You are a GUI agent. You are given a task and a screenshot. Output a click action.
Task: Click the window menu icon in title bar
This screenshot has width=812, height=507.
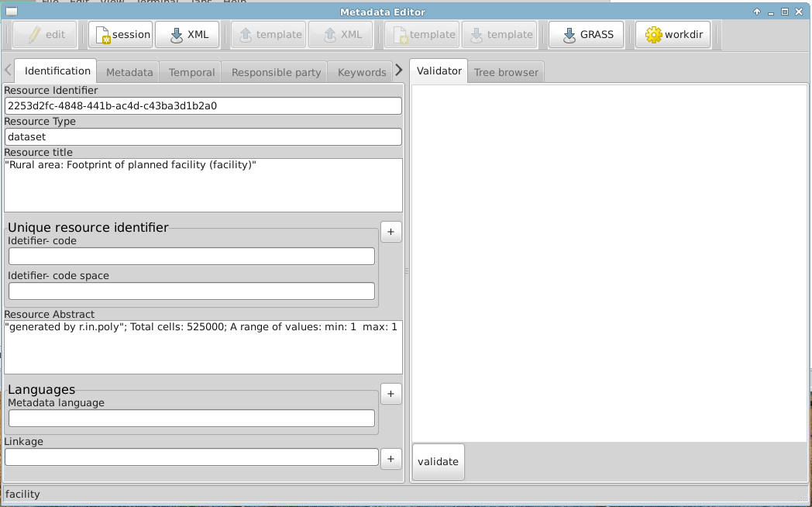click(x=12, y=12)
